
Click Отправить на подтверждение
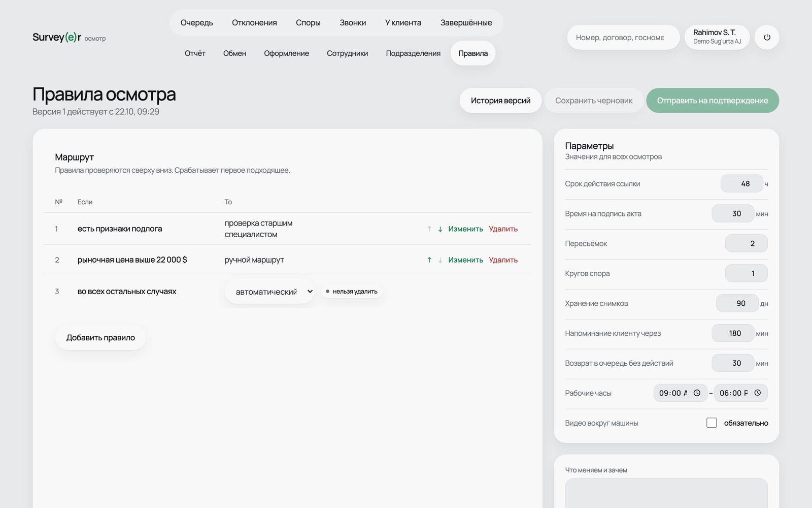(713, 101)
